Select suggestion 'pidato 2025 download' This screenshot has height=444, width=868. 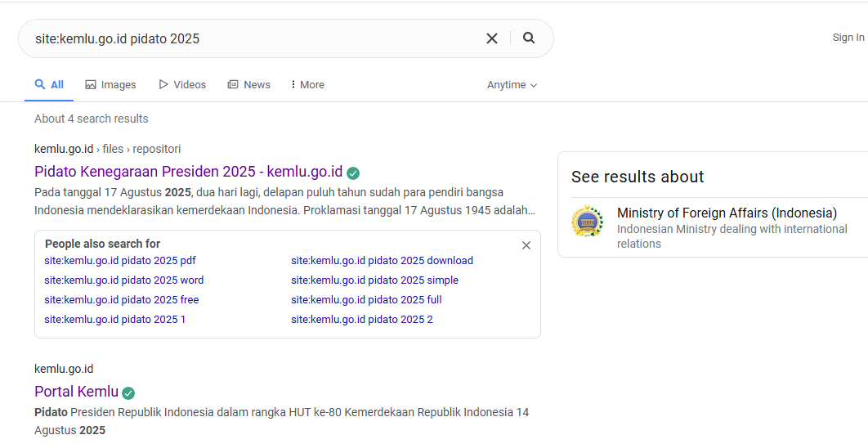[382, 261]
